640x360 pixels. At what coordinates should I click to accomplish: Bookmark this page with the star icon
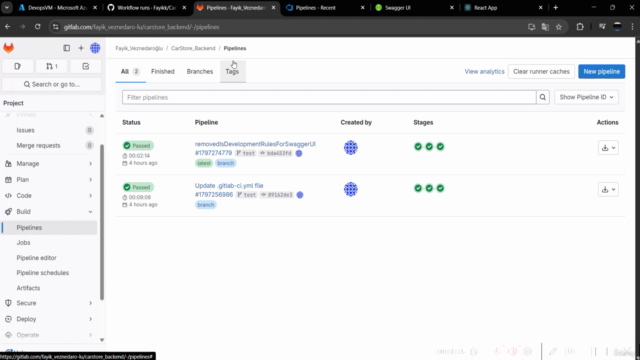(558, 27)
